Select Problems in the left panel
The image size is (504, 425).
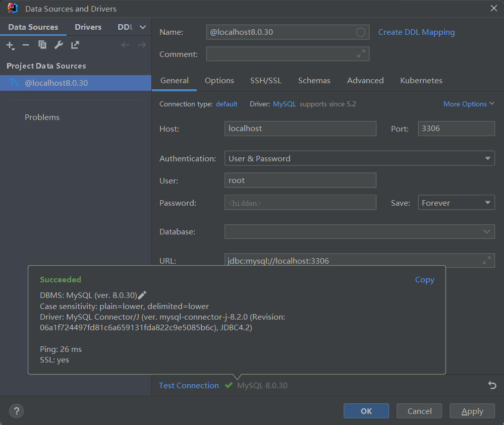tap(42, 117)
